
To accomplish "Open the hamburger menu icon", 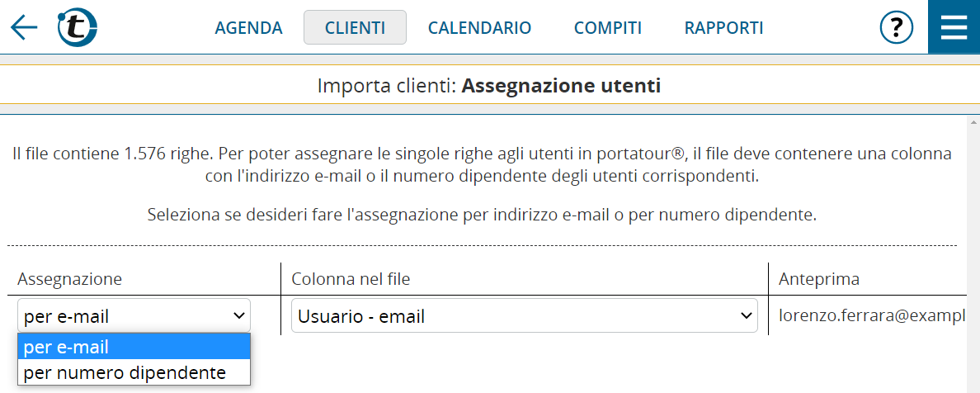I will click(954, 27).
